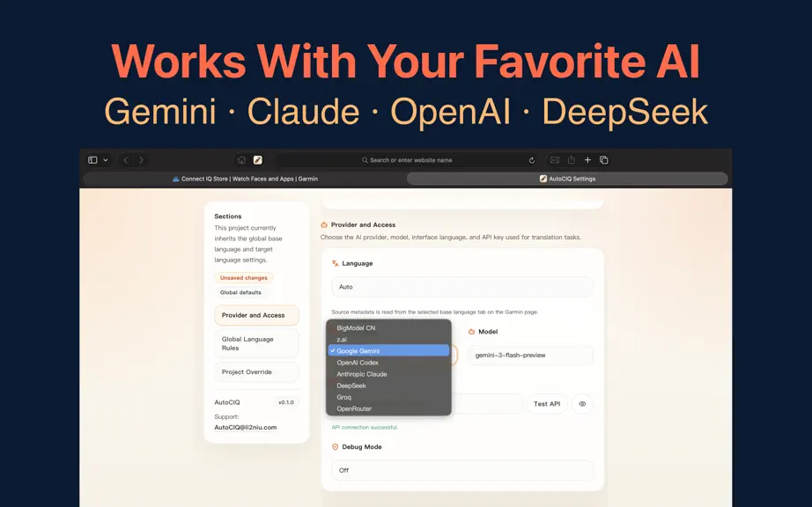Screen dimensions: 812x507
Task: Choose OpenAI Codex provider option
Action: coord(388,363)
